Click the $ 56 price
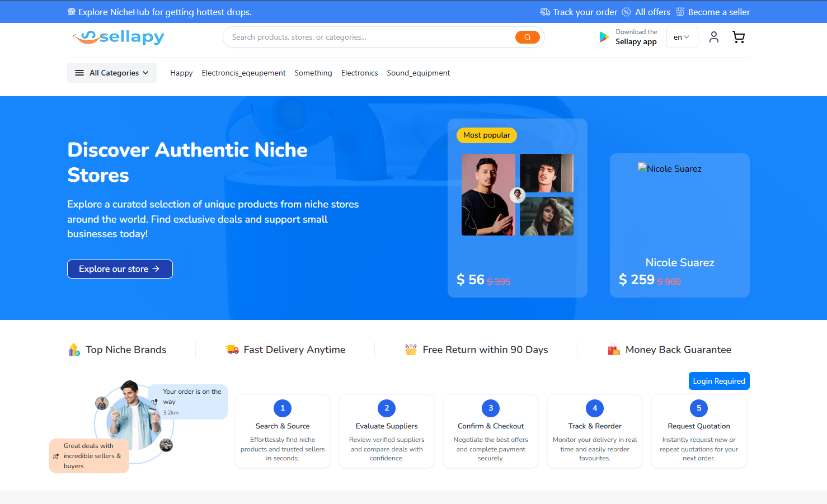Screen dimensions: 827x504 (471, 280)
